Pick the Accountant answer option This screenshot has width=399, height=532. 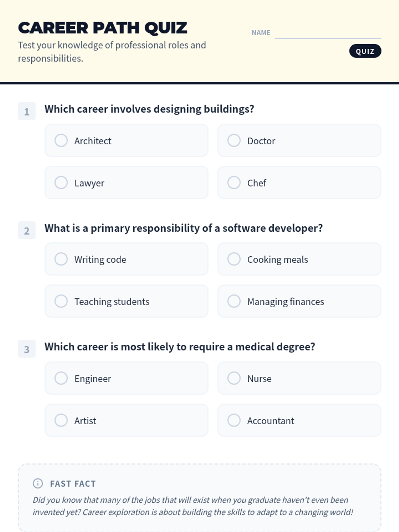pos(234,420)
